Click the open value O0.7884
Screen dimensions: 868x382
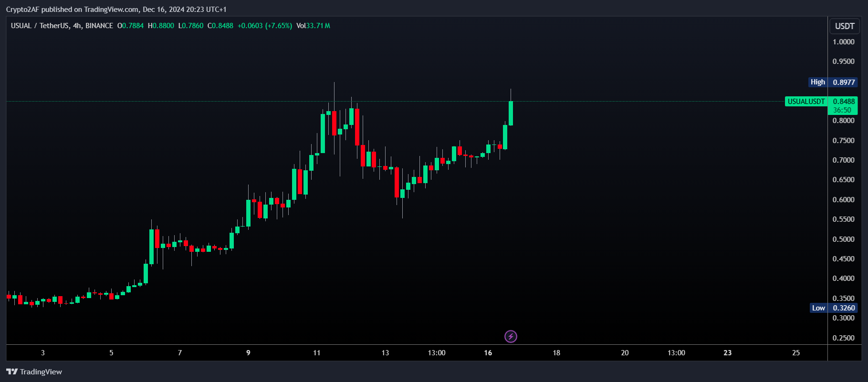pos(130,26)
